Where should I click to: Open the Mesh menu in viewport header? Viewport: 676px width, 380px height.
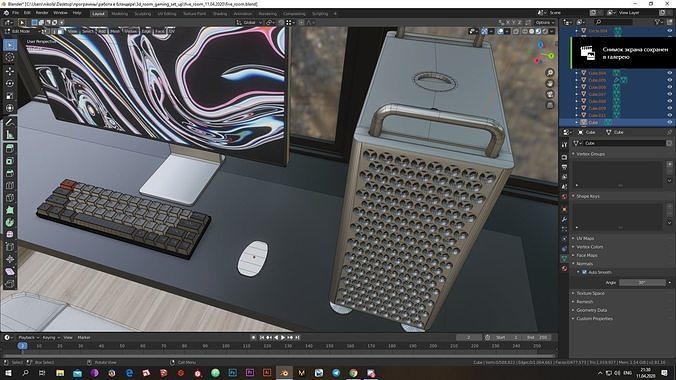(x=115, y=31)
